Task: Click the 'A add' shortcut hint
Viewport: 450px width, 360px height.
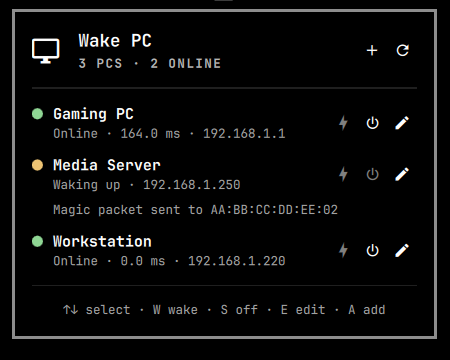Action: pyautogui.click(x=367, y=310)
